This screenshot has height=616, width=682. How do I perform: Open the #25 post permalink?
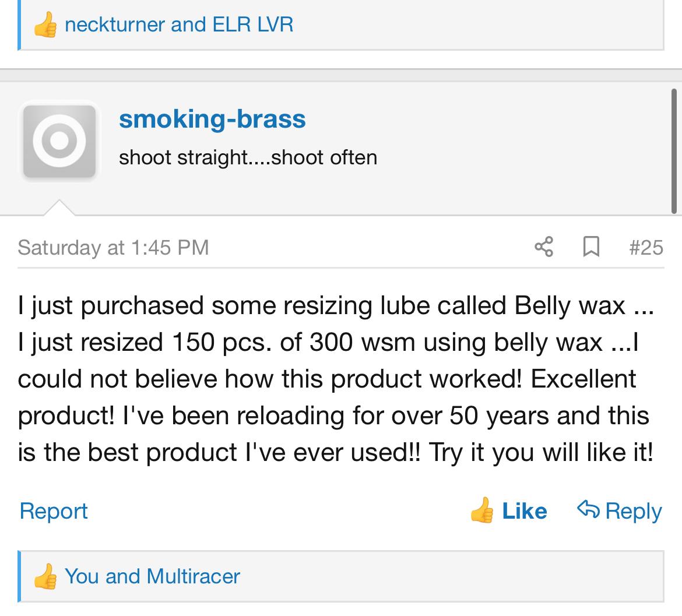click(646, 247)
